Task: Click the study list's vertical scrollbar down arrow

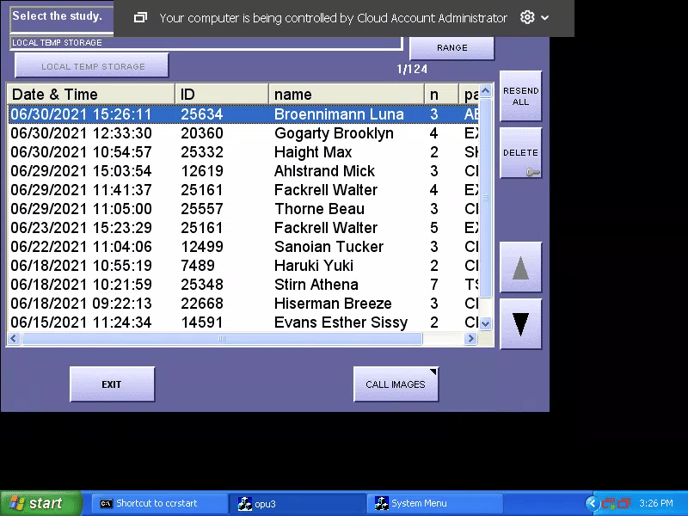Action: [486, 324]
